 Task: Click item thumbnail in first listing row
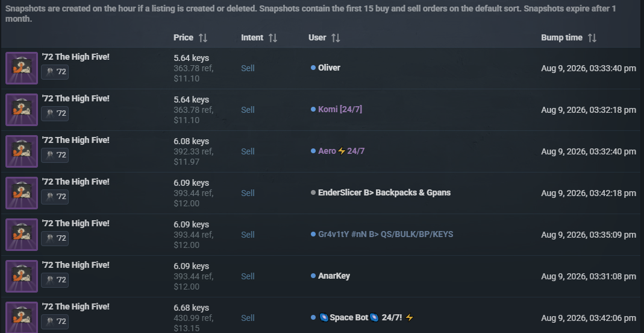click(22, 68)
